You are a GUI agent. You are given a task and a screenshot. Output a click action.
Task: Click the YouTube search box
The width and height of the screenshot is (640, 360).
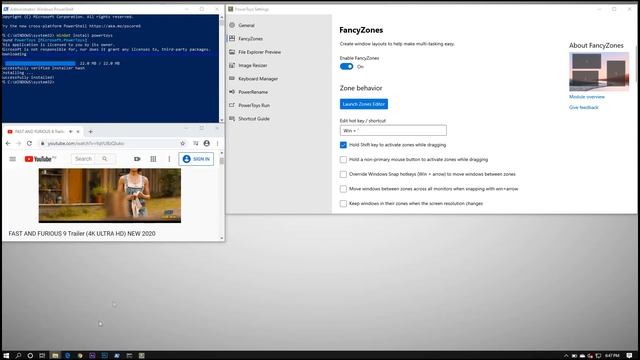[84, 159]
